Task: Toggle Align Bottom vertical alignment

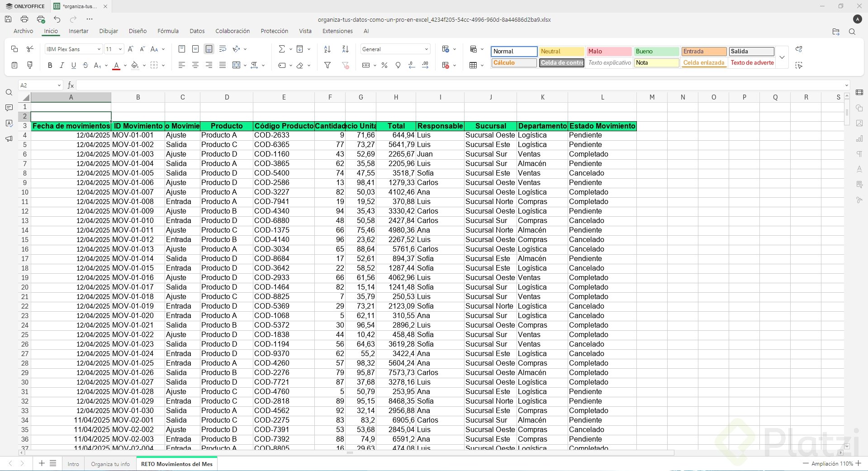Action: pos(209,49)
